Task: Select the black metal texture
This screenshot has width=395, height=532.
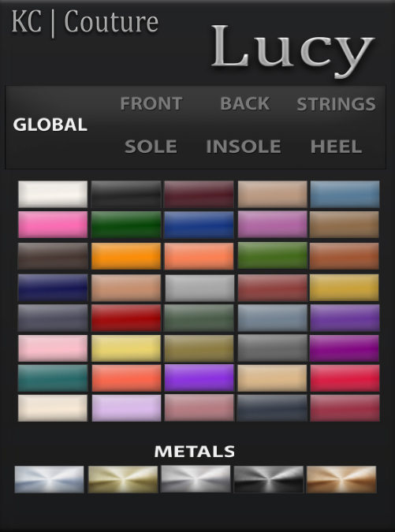Action: click(x=268, y=479)
